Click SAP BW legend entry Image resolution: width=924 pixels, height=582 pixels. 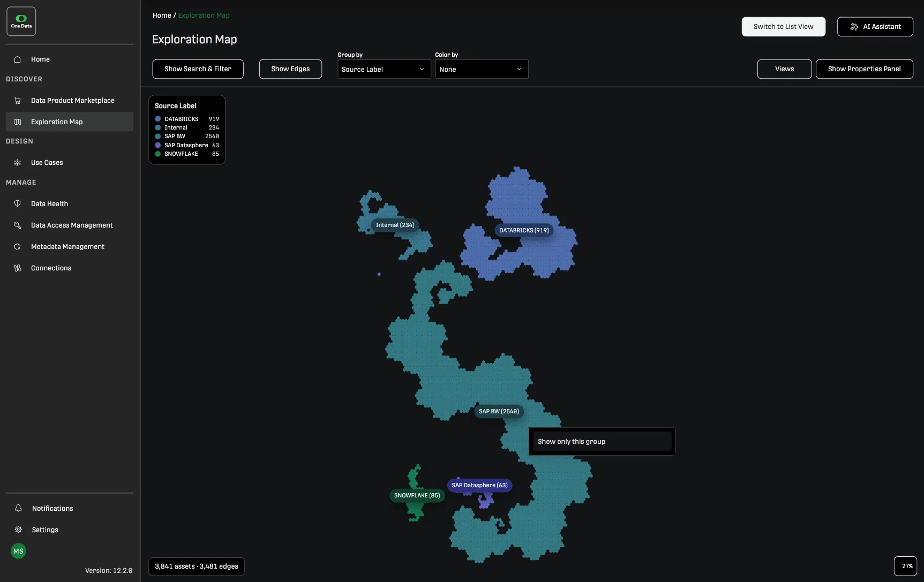coord(187,136)
